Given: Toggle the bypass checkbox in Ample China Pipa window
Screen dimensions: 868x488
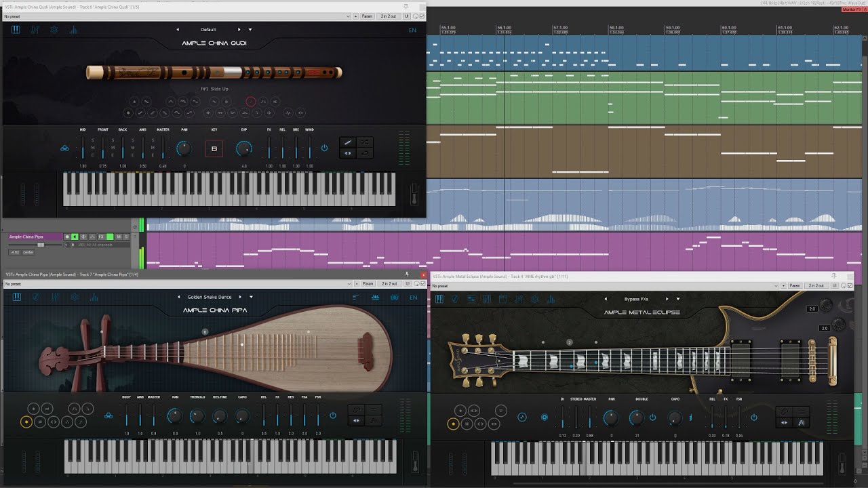Looking at the screenshot, I should [x=422, y=284].
